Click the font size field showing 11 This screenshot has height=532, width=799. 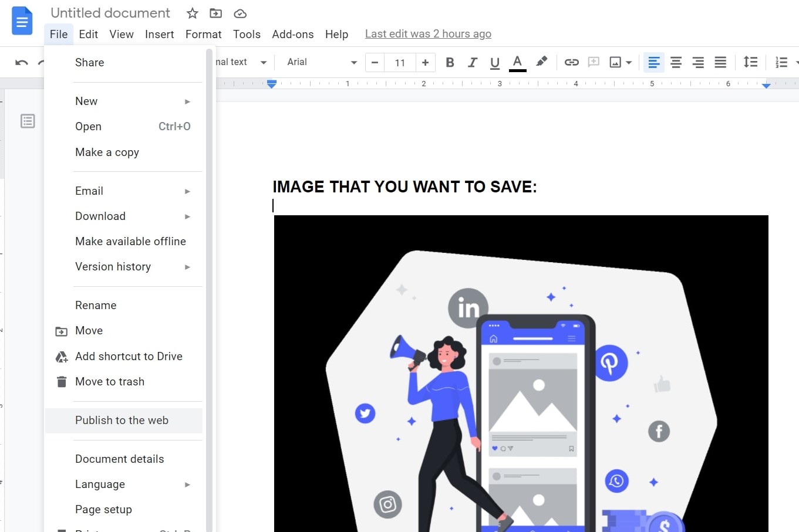pyautogui.click(x=400, y=62)
